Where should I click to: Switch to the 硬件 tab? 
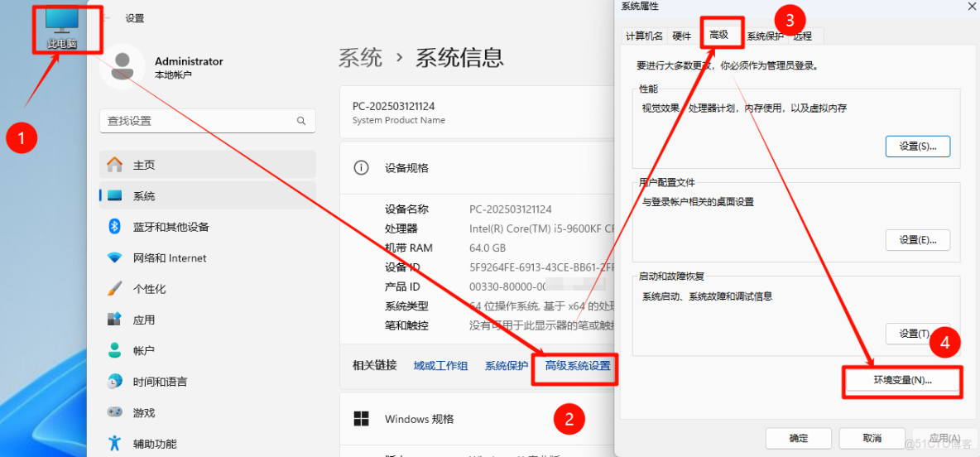[x=682, y=36]
